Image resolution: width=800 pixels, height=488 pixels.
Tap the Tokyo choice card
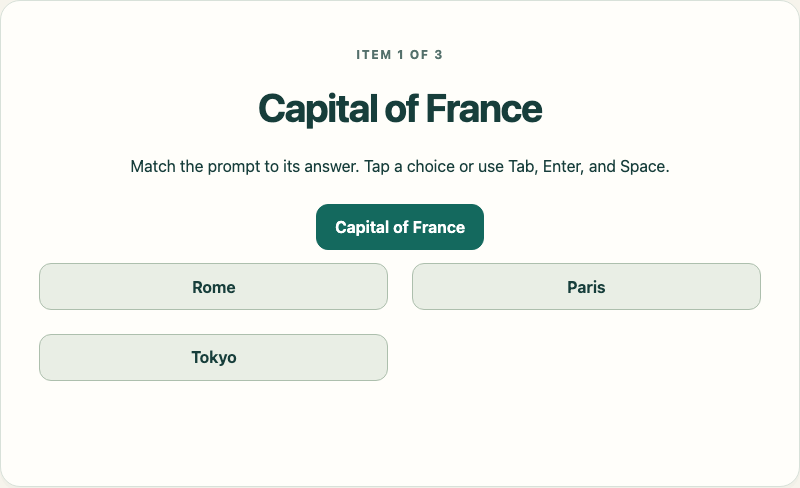pyautogui.click(x=213, y=357)
